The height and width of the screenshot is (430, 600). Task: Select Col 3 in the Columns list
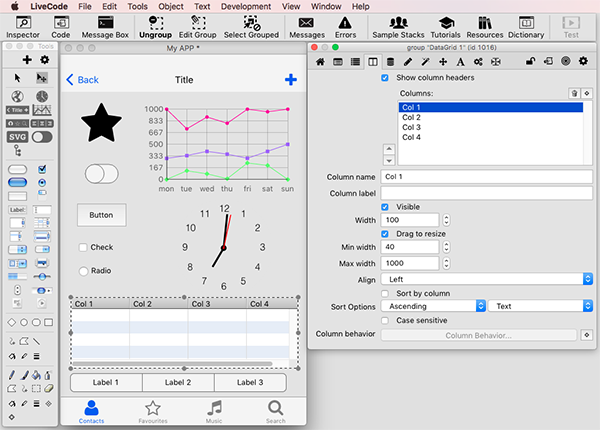pyautogui.click(x=412, y=128)
